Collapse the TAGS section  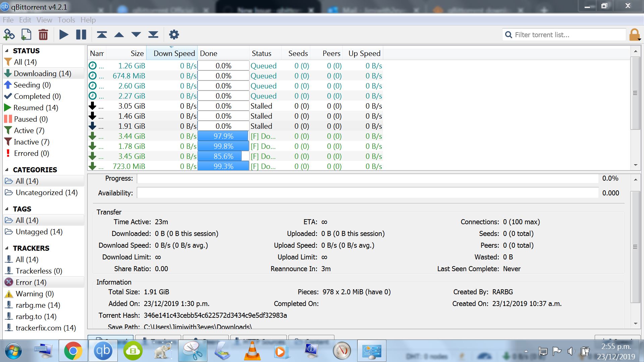(x=7, y=209)
